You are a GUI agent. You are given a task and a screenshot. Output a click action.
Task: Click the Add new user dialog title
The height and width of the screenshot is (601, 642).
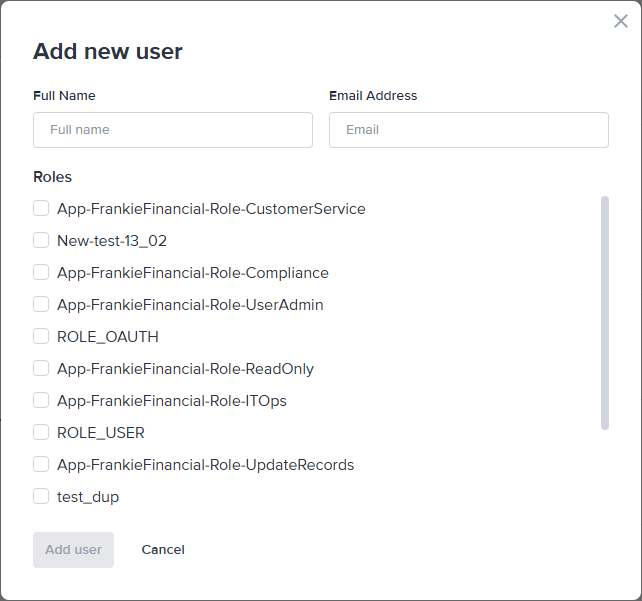(x=108, y=52)
